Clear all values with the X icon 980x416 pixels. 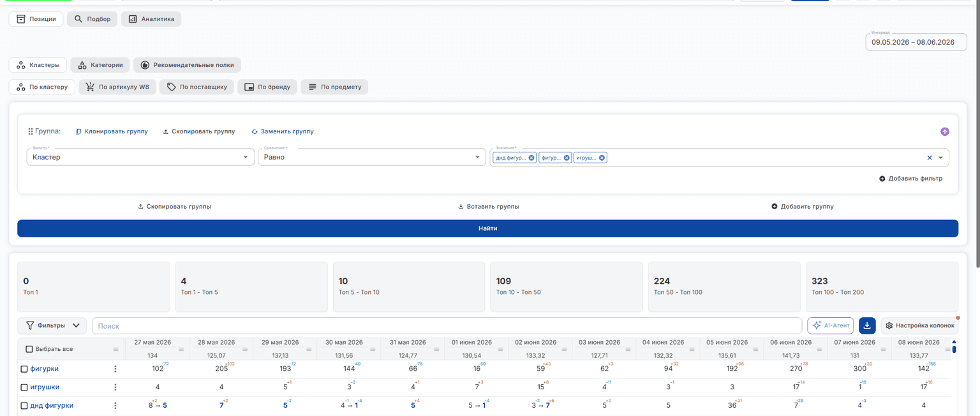(930, 158)
